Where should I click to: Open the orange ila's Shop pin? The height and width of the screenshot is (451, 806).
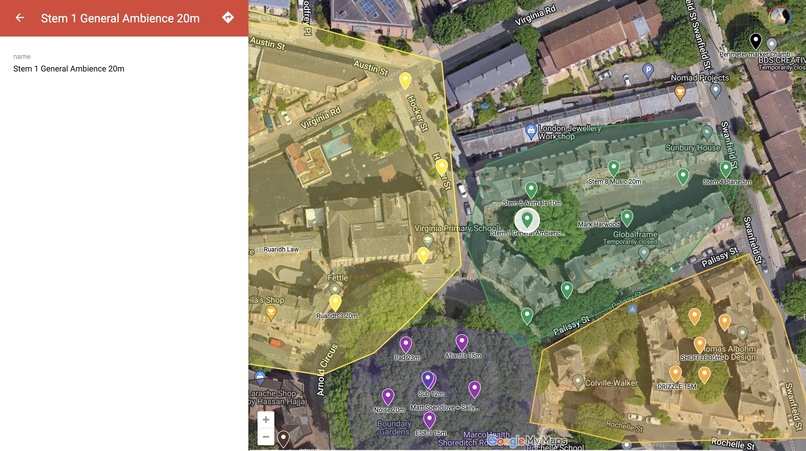(270, 312)
